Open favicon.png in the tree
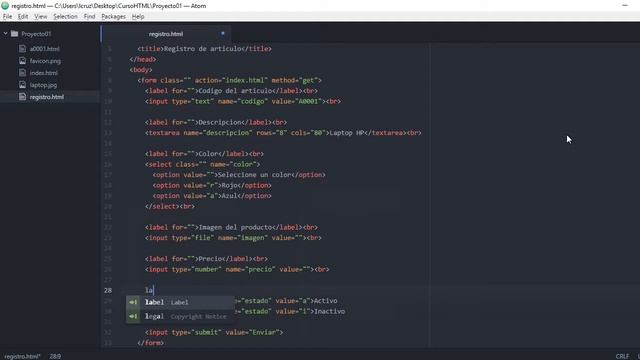640x360 pixels. pos(45,61)
